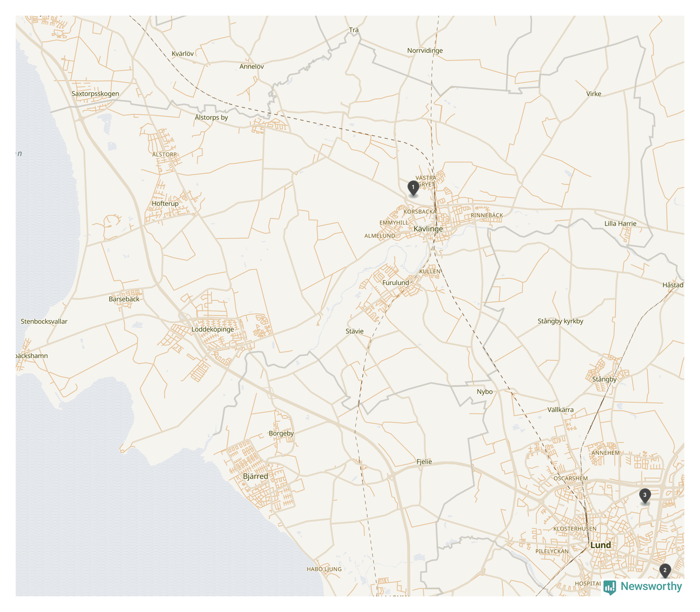Click the Vallkärra label
Viewport: 700px width, 612px height.
click(x=561, y=410)
